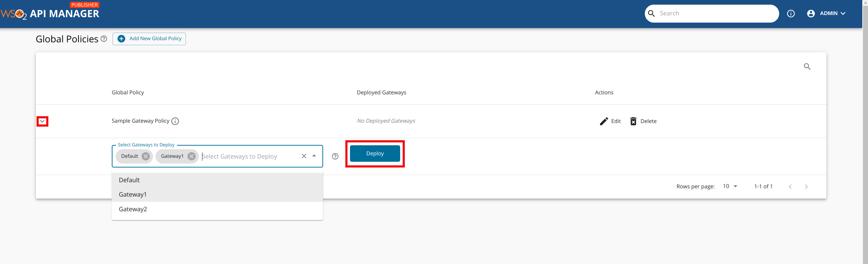Remove the Gateway1 chip
The image size is (868, 264).
(x=192, y=156)
